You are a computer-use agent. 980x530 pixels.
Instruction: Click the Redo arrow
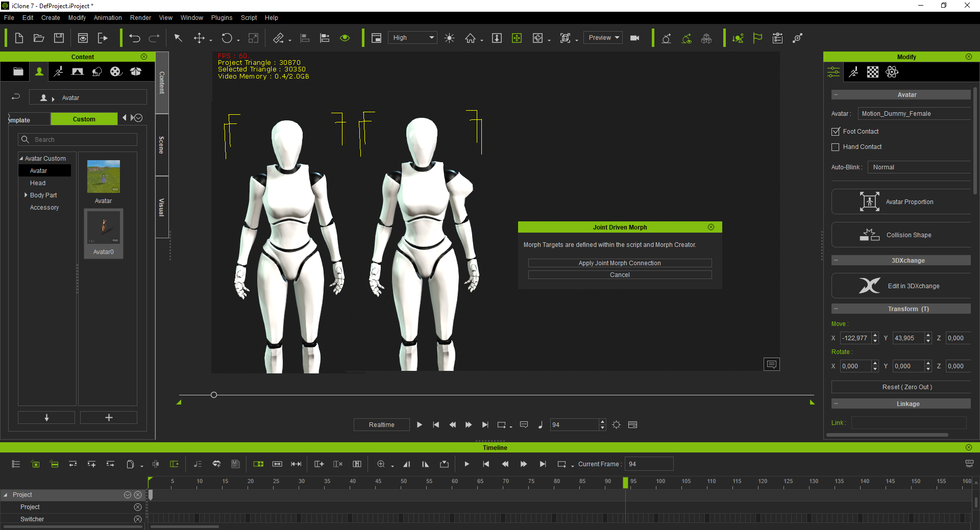[x=154, y=38]
